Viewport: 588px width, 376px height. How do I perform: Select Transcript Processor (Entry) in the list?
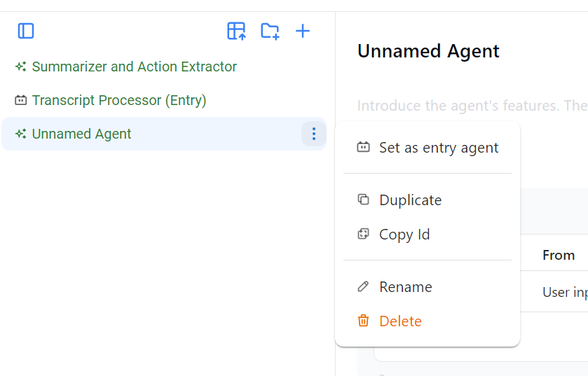coord(118,101)
